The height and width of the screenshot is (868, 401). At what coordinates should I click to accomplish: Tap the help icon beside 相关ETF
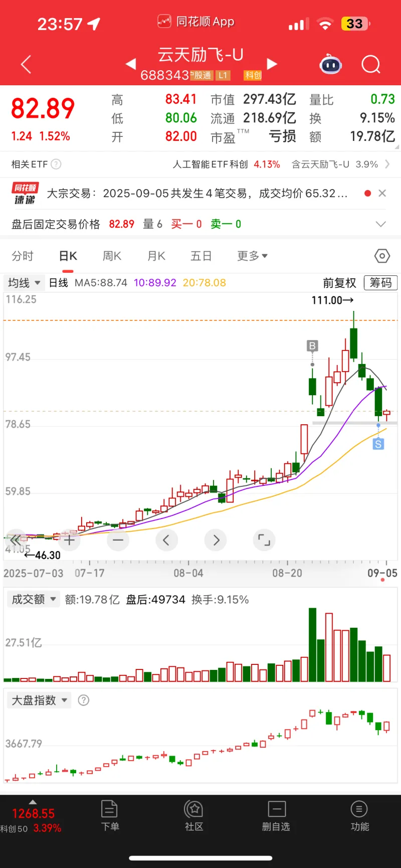(x=56, y=164)
